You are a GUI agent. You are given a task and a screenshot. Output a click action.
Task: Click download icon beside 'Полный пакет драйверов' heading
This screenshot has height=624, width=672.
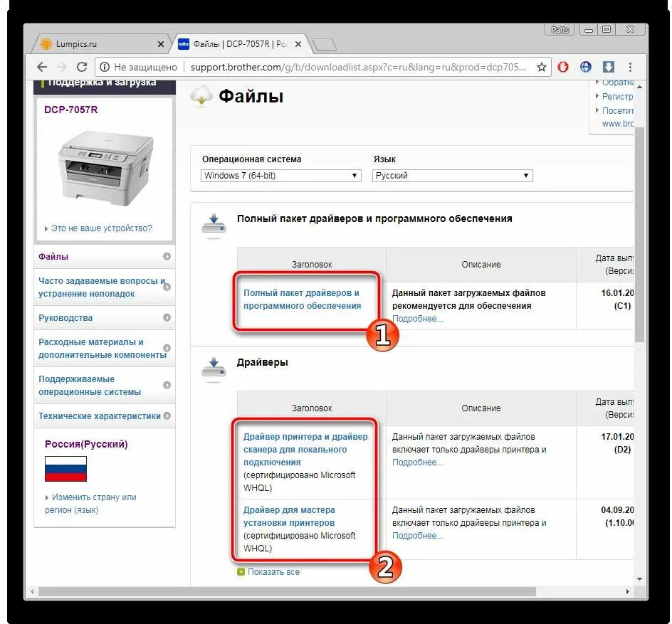click(x=214, y=225)
